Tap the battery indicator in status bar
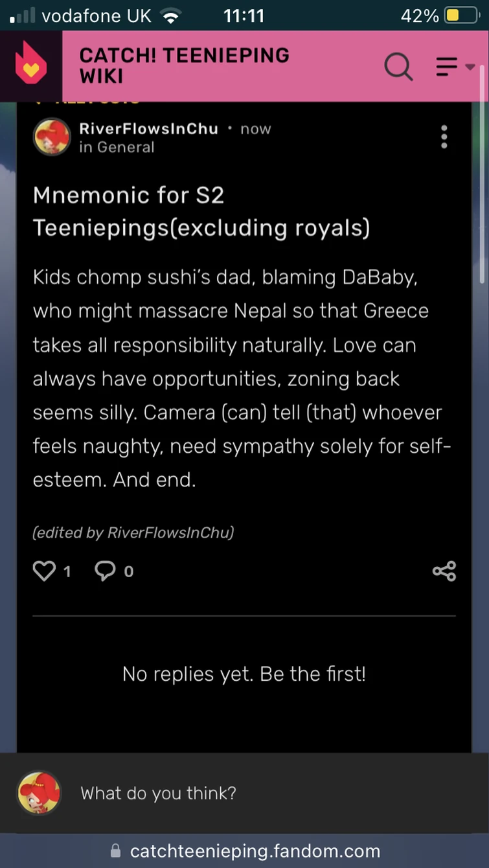This screenshot has height=868, width=489. tap(461, 16)
